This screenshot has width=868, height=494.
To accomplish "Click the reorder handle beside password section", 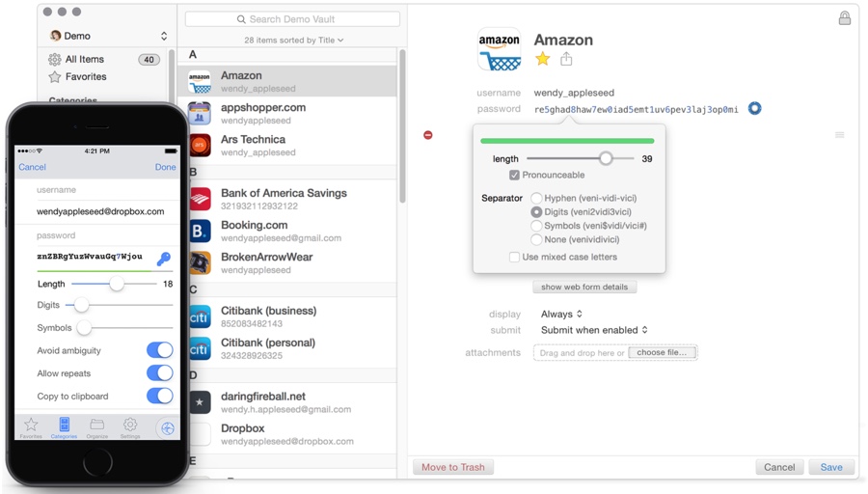I will point(840,135).
